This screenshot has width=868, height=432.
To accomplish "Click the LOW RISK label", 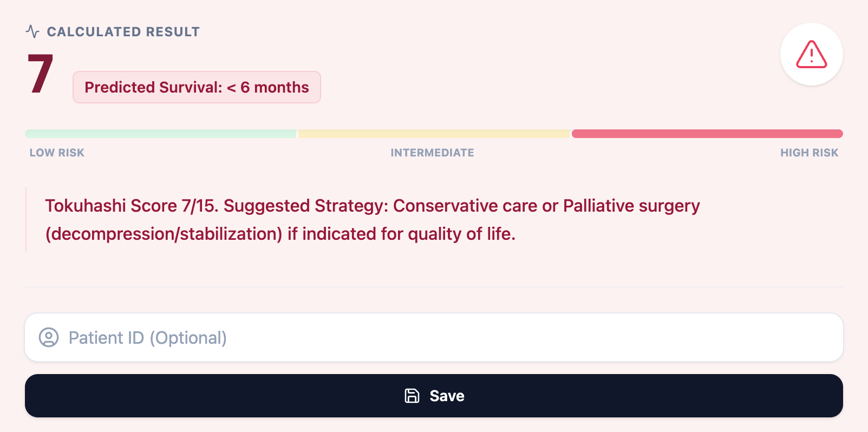I will pos(57,153).
